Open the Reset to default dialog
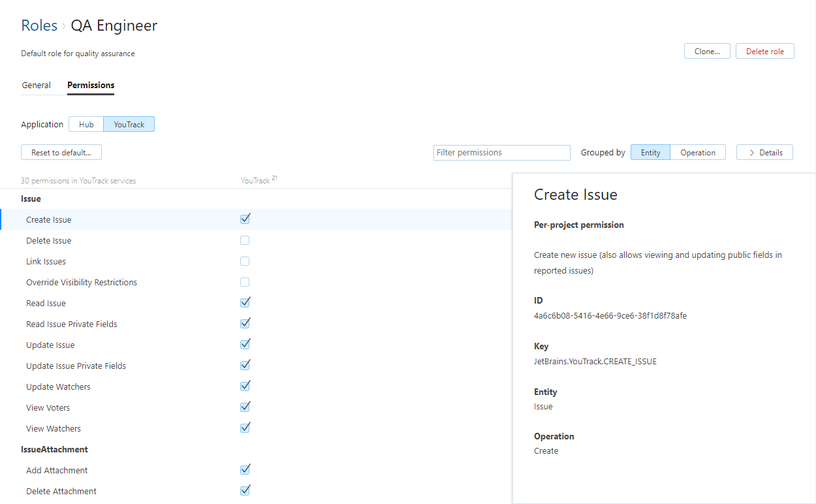Screen dimensions: 816x504 pos(61,152)
